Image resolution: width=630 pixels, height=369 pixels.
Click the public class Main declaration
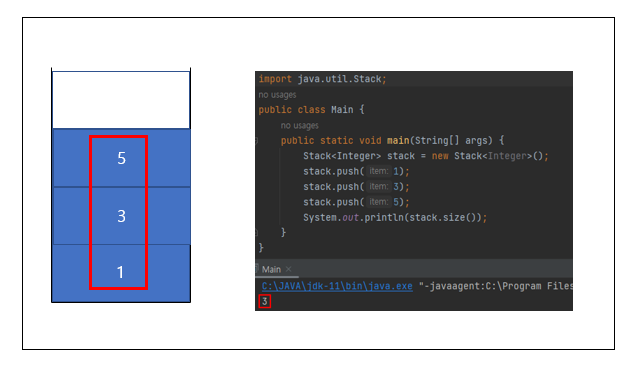(311, 110)
